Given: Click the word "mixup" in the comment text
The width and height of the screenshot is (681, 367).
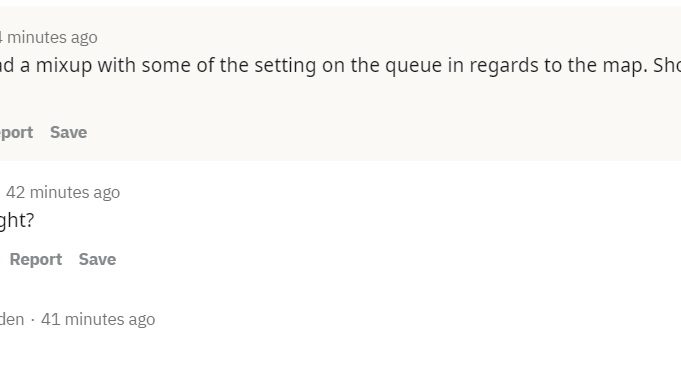Looking at the screenshot, I should (x=64, y=66).
